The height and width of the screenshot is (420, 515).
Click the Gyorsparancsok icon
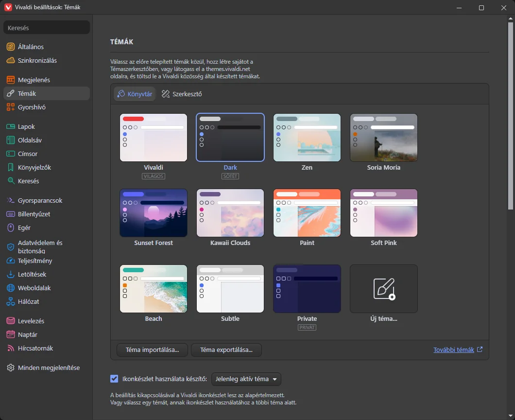[x=11, y=200]
